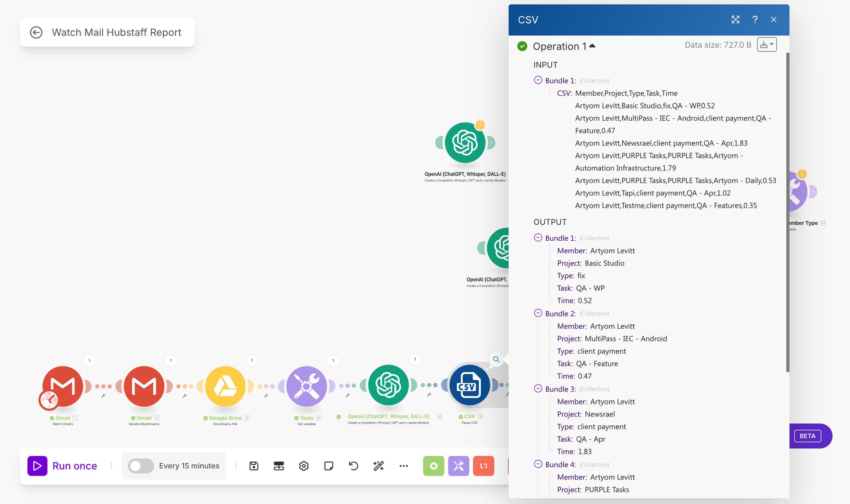The image size is (850, 504).
Task: Open the three-dots more menu in toolbar
Action: [403, 466]
